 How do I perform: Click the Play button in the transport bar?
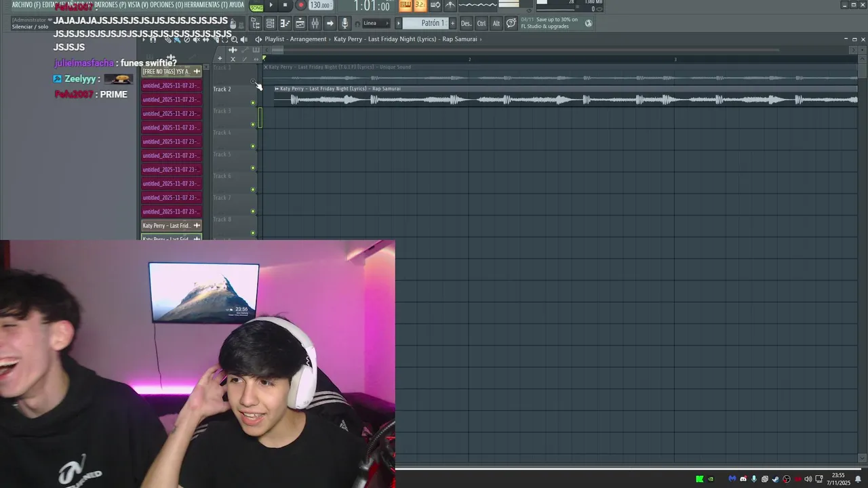271,5
